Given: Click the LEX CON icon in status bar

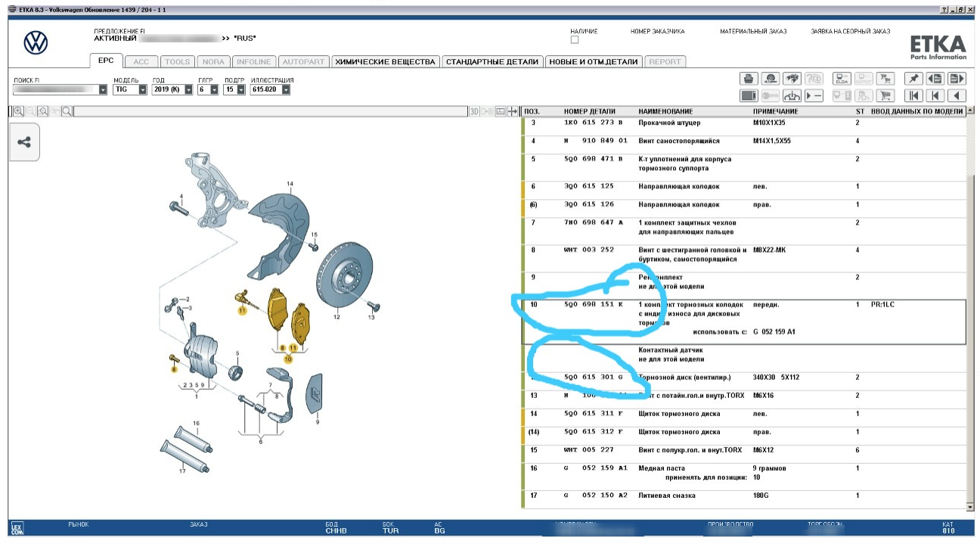Looking at the screenshot, I should click(17, 528).
